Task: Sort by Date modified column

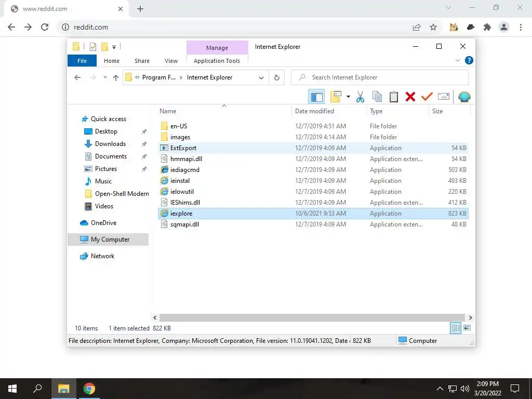Action: 329,111
